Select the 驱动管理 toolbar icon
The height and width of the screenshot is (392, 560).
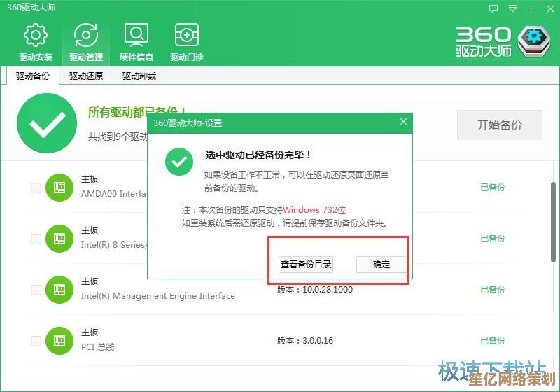point(85,35)
